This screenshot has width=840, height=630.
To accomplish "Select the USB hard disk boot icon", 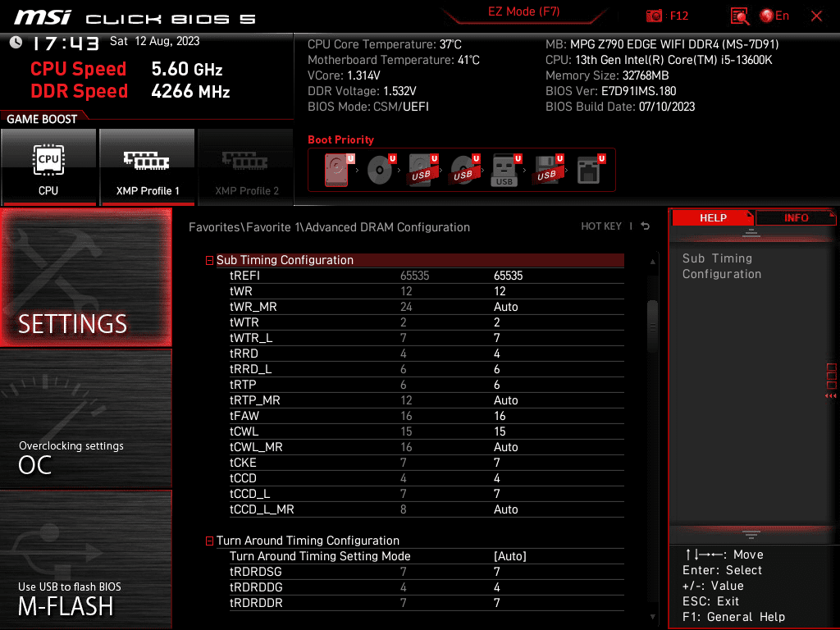I will (423, 170).
